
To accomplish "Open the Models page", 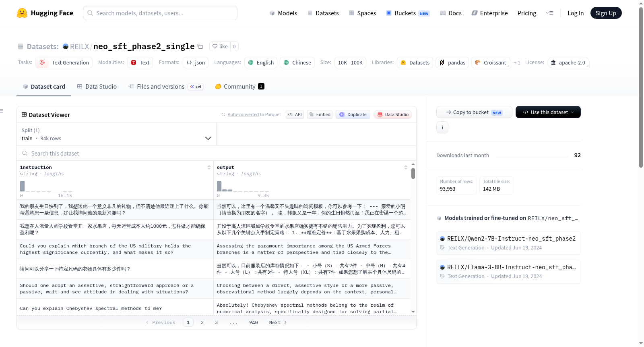I will [x=283, y=13].
